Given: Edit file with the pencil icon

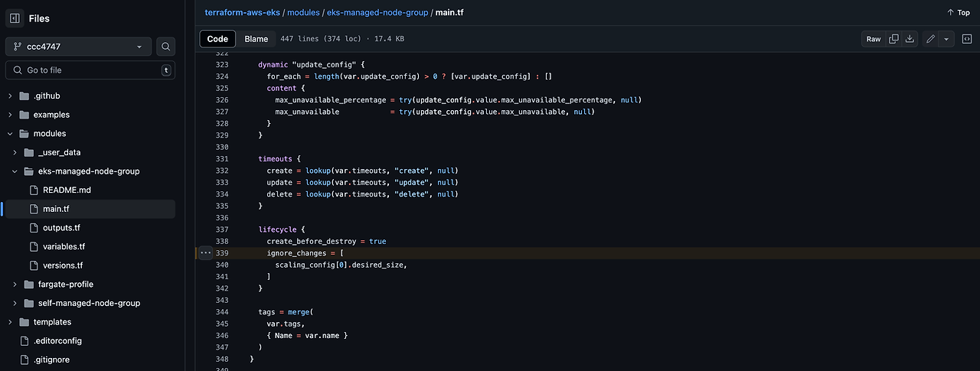Looking at the screenshot, I should coord(930,39).
